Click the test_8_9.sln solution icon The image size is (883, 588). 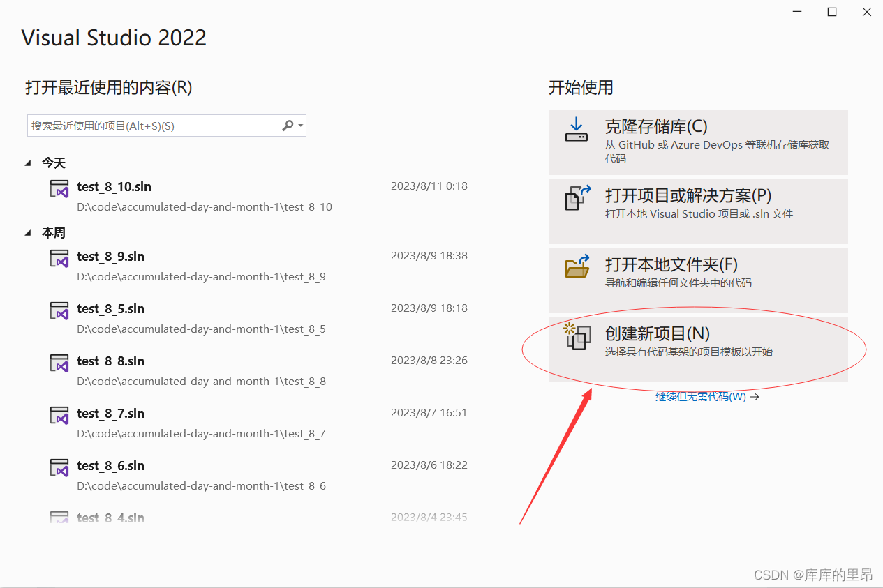pyautogui.click(x=59, y=258)
